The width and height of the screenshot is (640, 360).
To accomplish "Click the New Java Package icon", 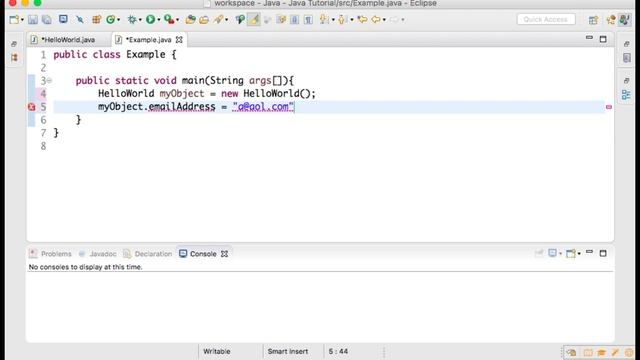I will [x=96, y=19].
